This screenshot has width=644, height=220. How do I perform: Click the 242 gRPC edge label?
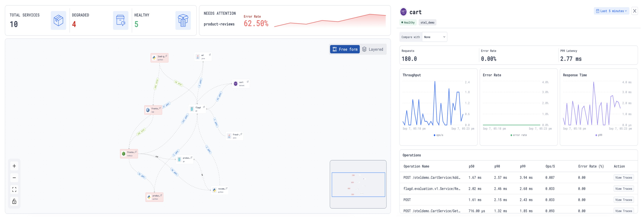[x=185, y=119]
